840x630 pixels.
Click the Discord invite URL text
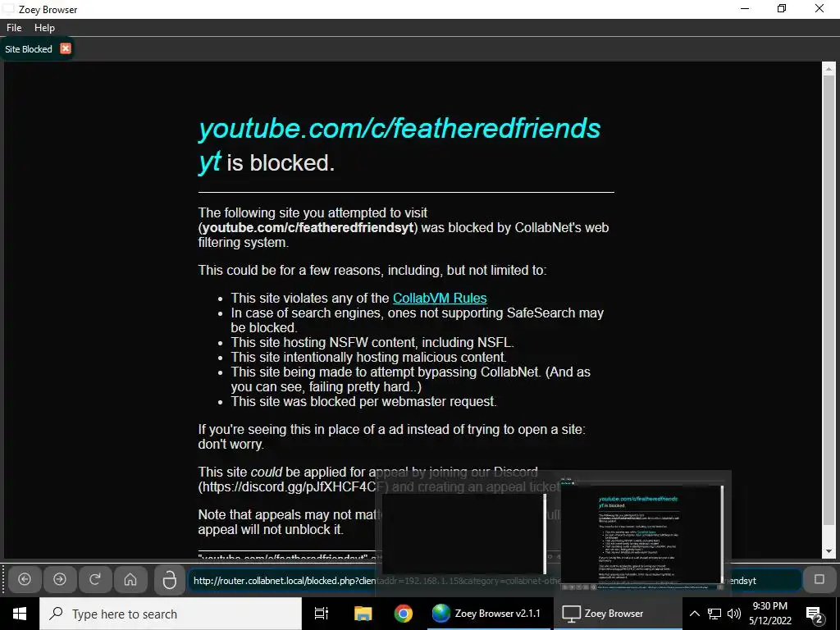[293, 487]
